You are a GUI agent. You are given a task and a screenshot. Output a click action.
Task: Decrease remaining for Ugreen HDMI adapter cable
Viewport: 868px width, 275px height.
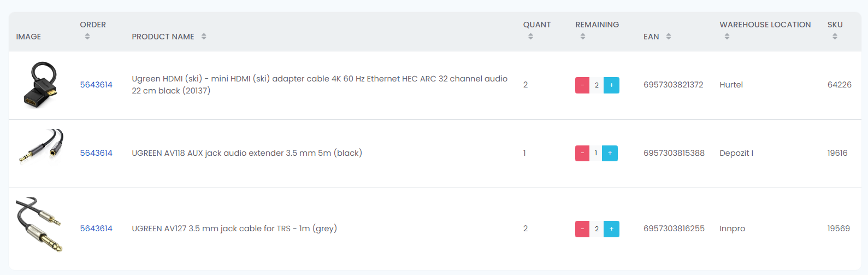(x=582, y=85)
